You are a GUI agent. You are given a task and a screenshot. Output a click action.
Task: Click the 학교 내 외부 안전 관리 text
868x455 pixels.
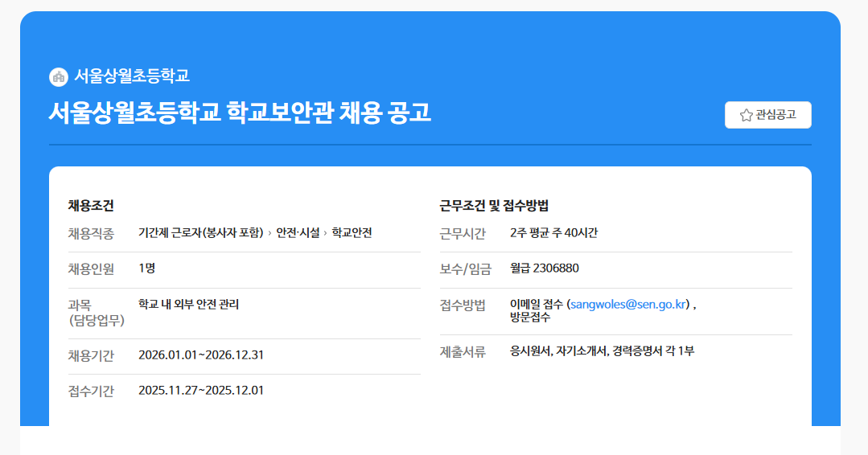coord(189,304)
